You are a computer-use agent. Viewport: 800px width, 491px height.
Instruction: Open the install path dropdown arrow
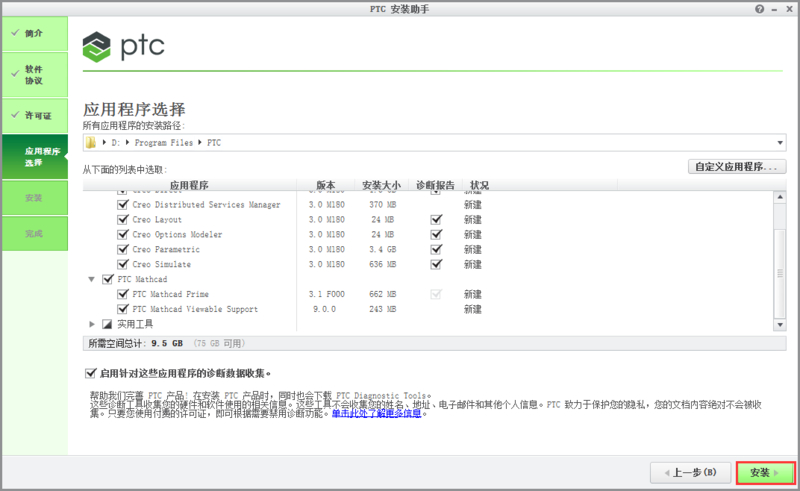[x=779, y=143]
